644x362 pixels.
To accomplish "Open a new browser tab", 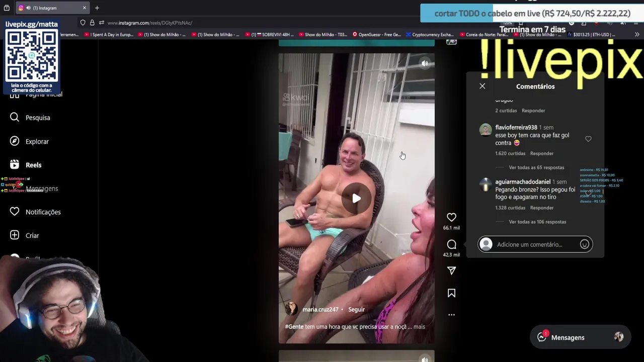I will click(x=97, y=8).
